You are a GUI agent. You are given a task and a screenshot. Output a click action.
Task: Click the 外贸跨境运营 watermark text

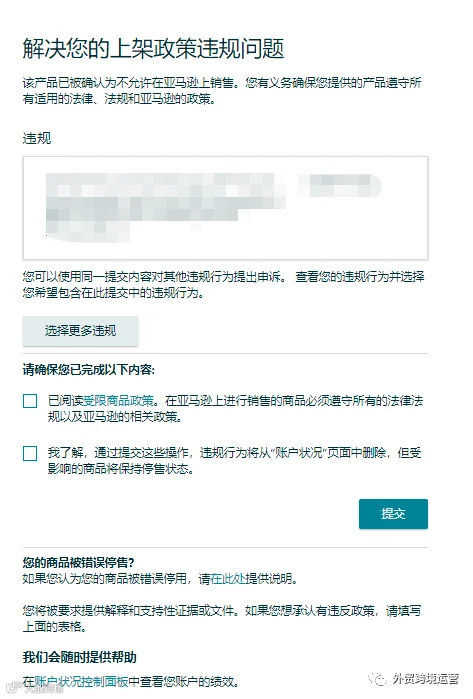[426, 679]
